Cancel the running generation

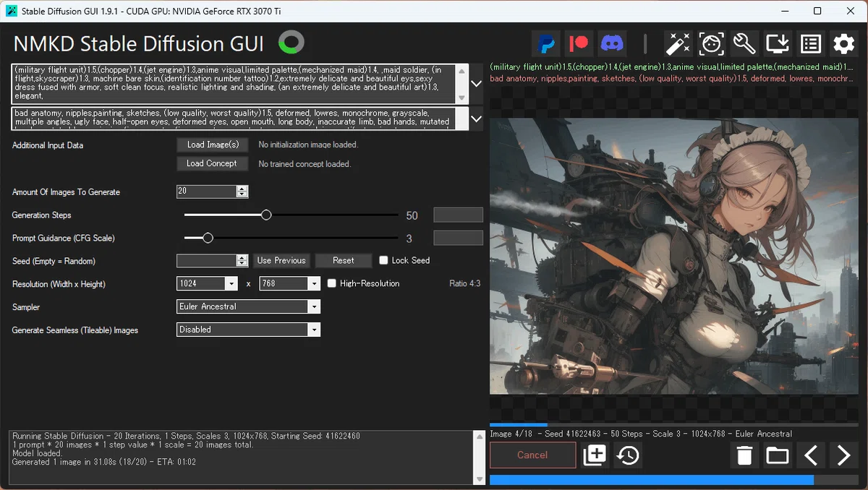coord(532,455)
